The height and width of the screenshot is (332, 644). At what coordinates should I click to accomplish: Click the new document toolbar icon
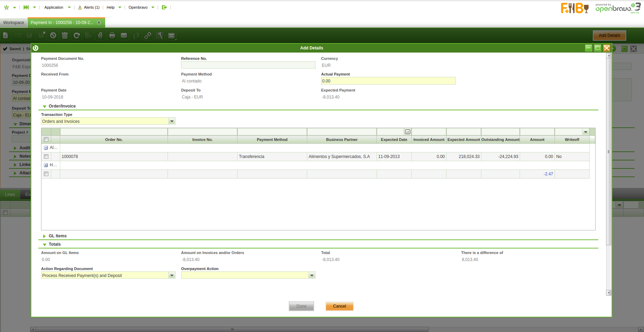(6, 35)
